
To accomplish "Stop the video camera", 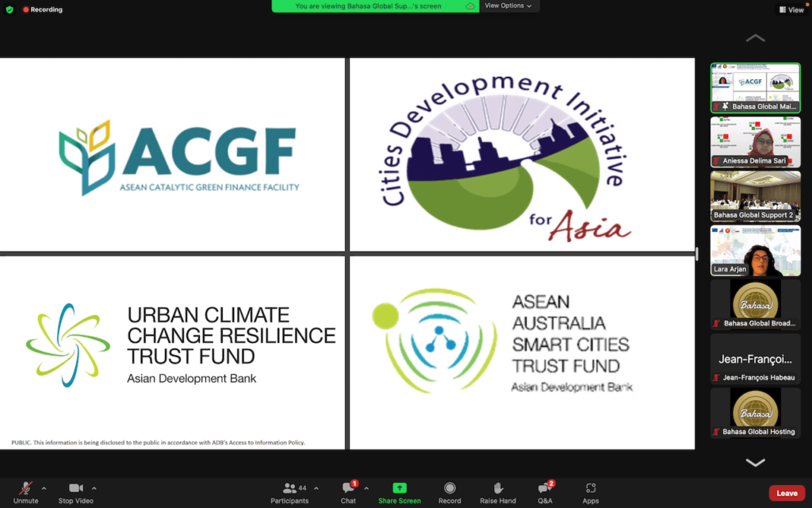I will pos(75,492).
